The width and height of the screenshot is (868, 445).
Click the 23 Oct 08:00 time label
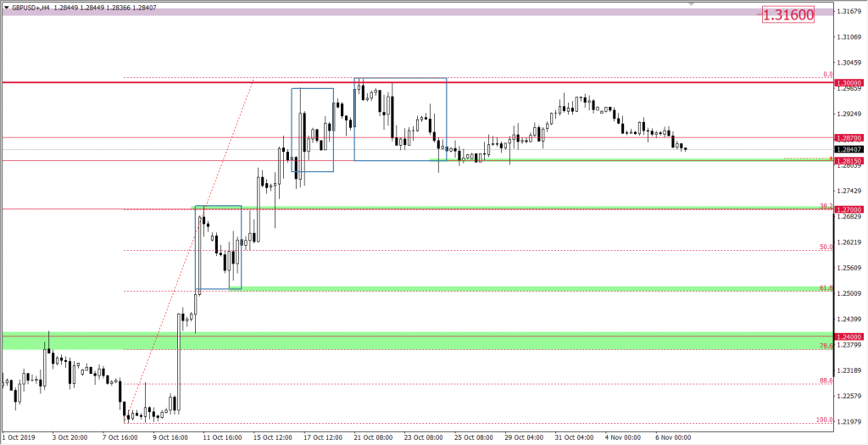[424, 437]
